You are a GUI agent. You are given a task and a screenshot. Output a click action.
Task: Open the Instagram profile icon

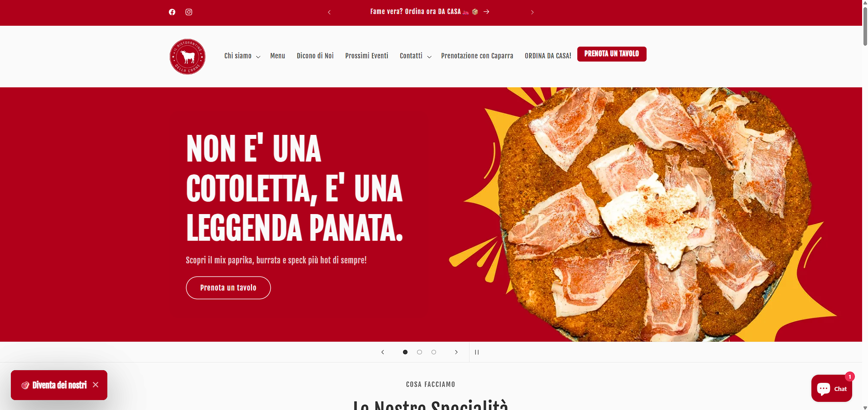coord(189,12)
